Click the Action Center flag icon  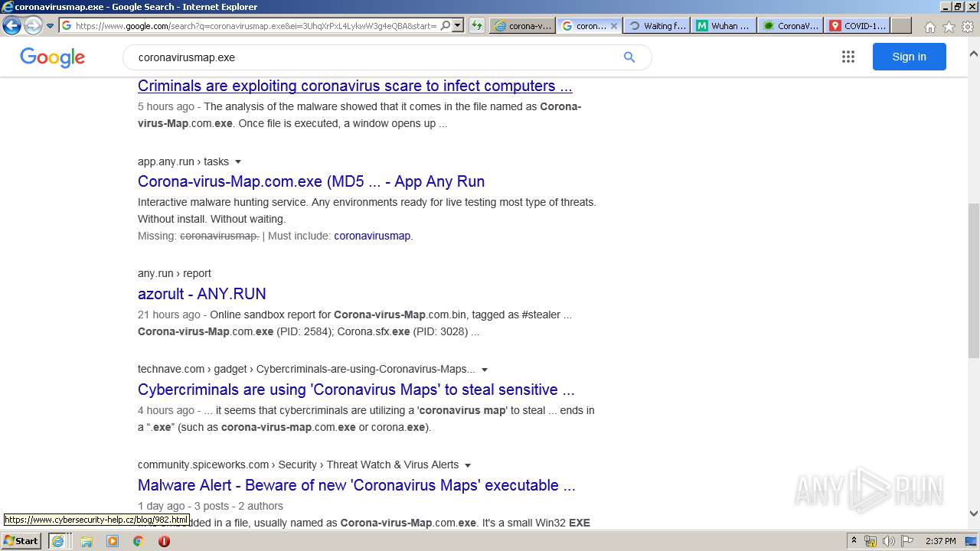point(907,541)
